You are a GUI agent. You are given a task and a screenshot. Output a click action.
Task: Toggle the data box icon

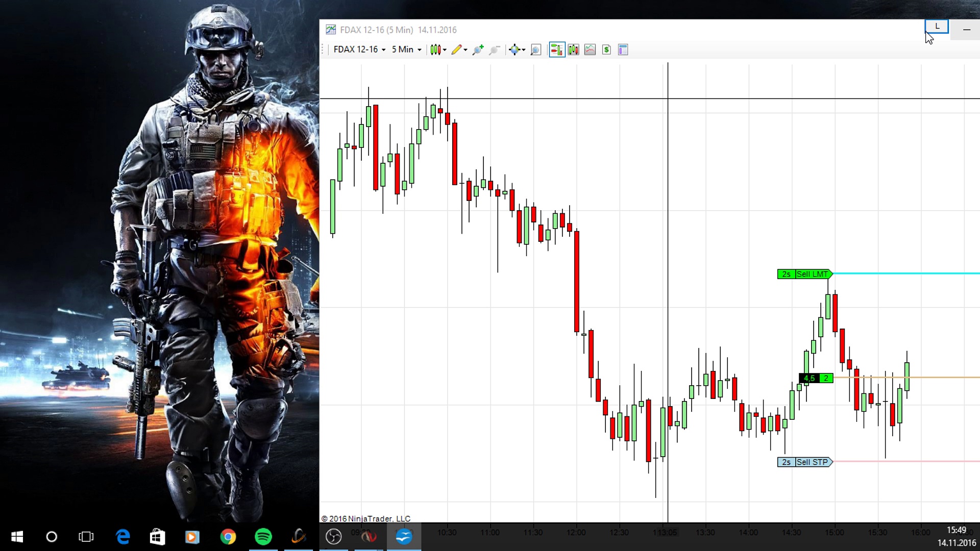[x=623, y=49]
